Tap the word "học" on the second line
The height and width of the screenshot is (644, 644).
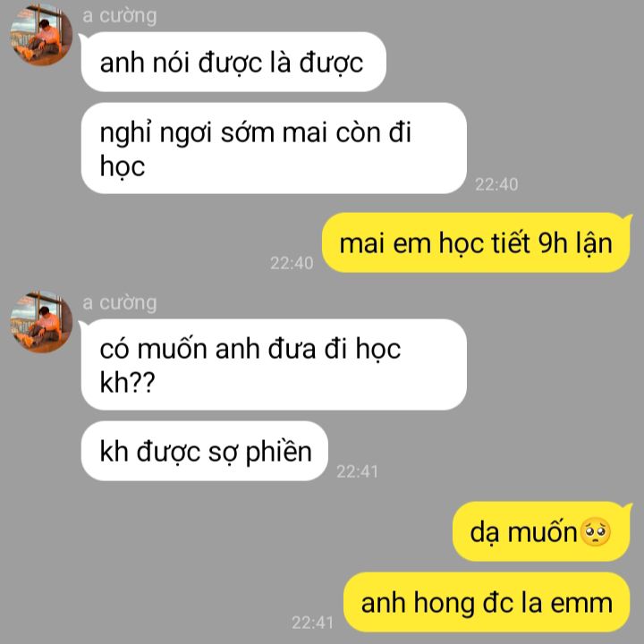point(123,166)
